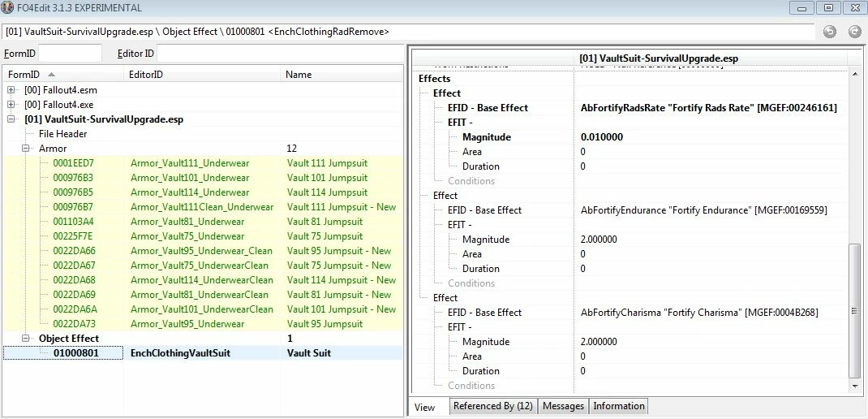Focus the Editor ID search field
The width and height of the screenshot is (868, 419).
[280, 54]
